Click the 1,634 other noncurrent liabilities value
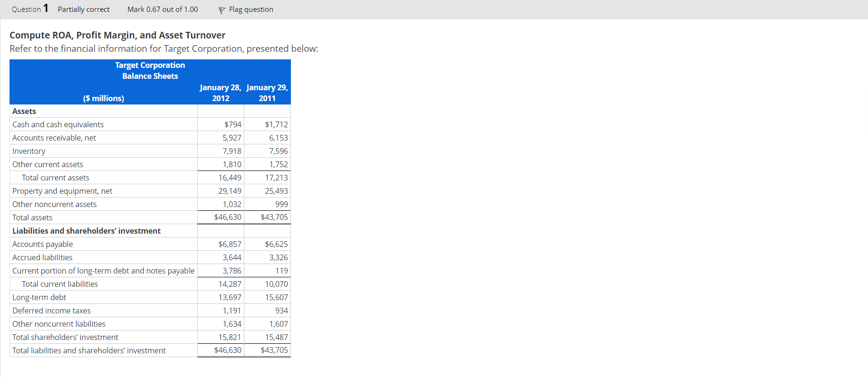Viewport: 868px width, 378px height. [232, 324]
